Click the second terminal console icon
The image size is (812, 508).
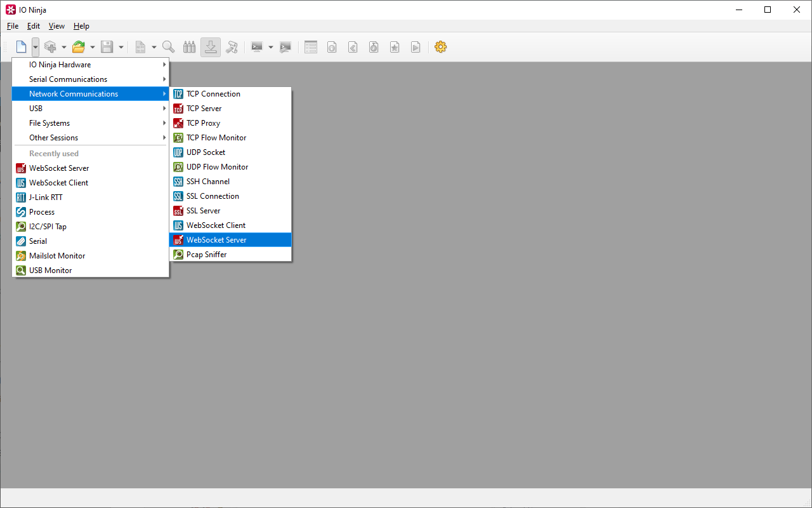[x=285, y=47]
